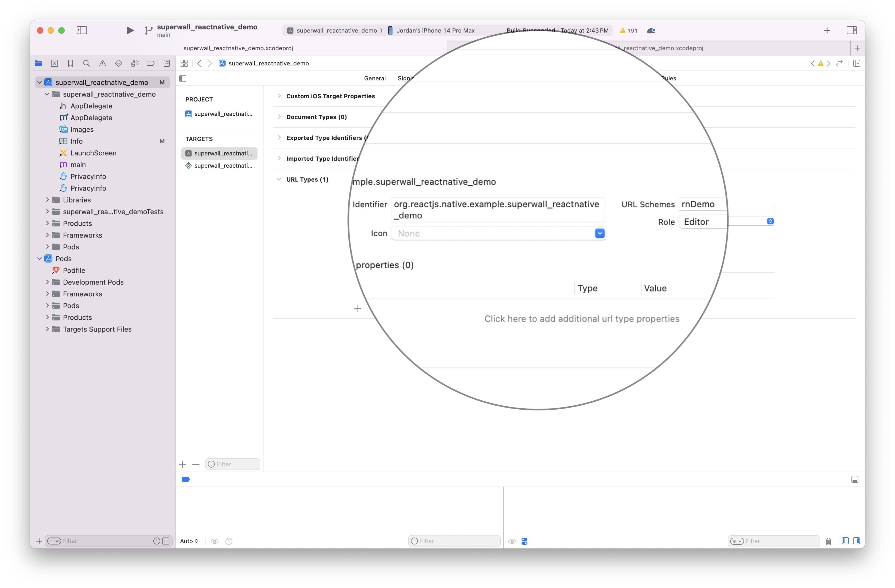Image resolution: width=895 pixels, height=588 pixels.
Task: Collapse the URL Types section
Action: click(279, 179)
